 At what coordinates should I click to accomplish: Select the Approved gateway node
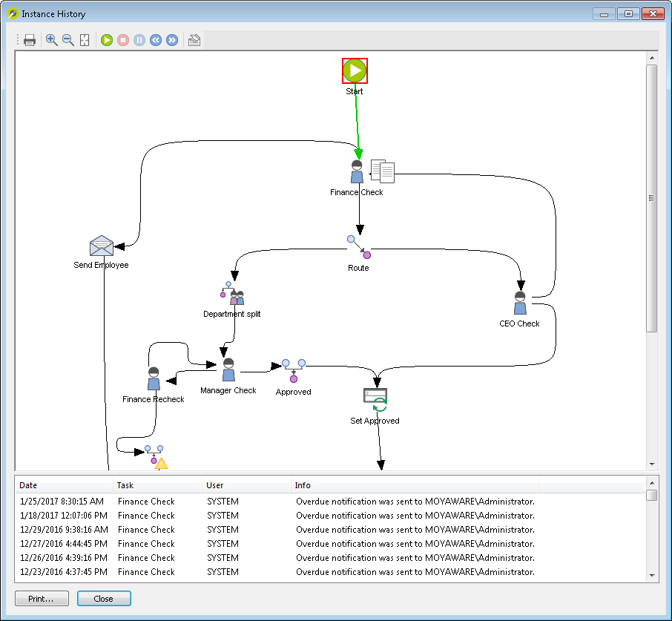coord(294,371)
